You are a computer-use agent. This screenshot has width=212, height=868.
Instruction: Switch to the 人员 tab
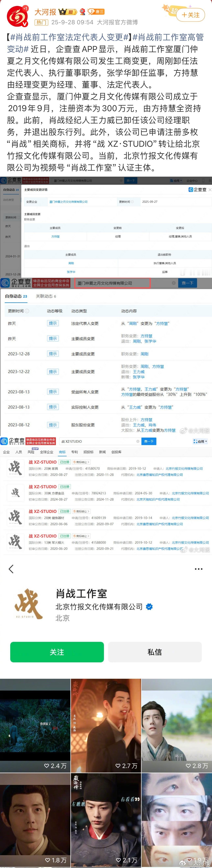[x=19, y=452]
